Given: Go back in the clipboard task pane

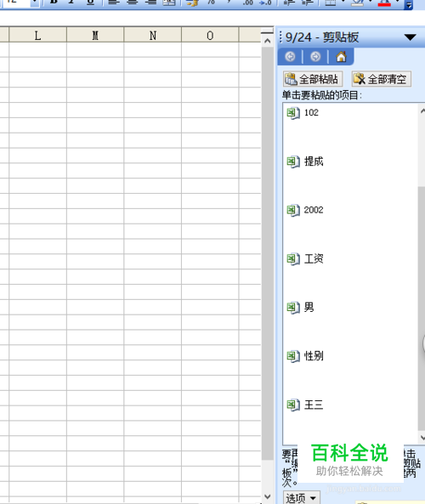Looking at the screenshot, I should point(290,57).
